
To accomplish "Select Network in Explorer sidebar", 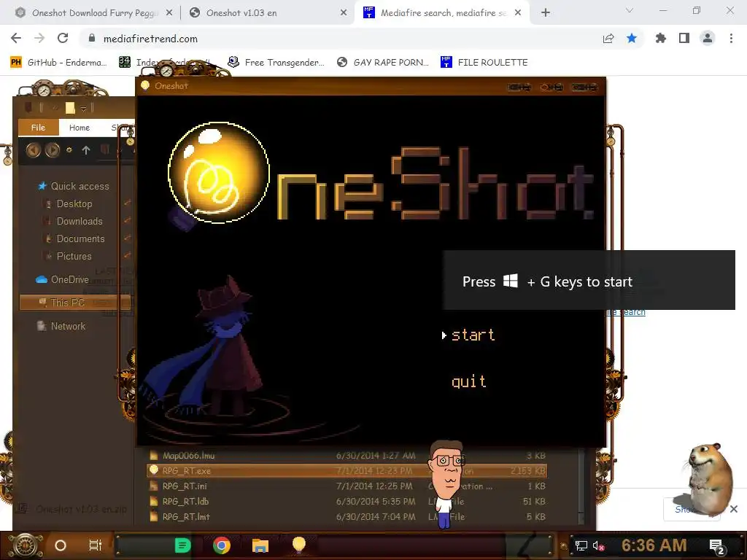I will click(x=61, y=326).
